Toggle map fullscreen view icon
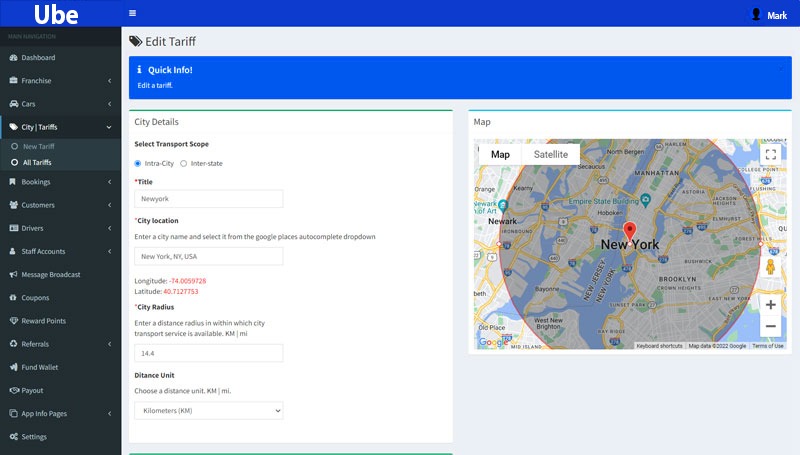The image size is (800, 455). click(x=770, y=154)
